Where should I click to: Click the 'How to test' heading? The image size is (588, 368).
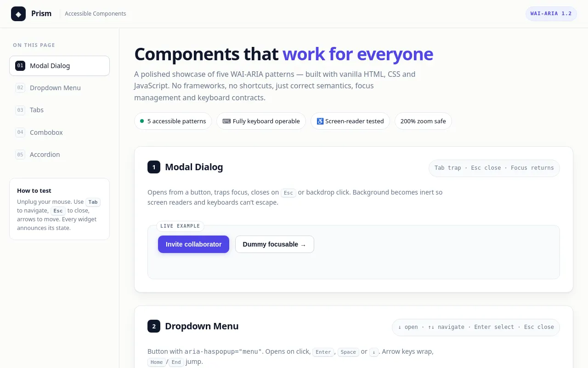coord(34,190)
